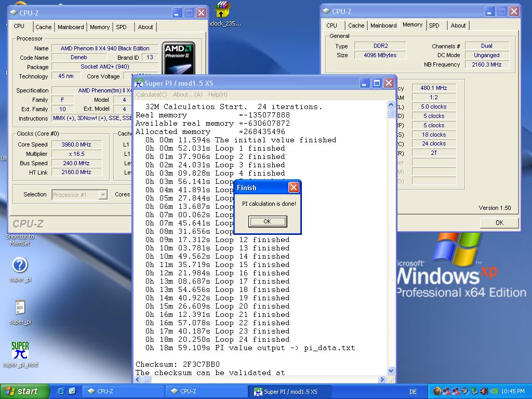Image resolution: width=532 pixels, height=399 pixels.
Task: Click the round gold icon in the system tray
Action: [437, 392]
